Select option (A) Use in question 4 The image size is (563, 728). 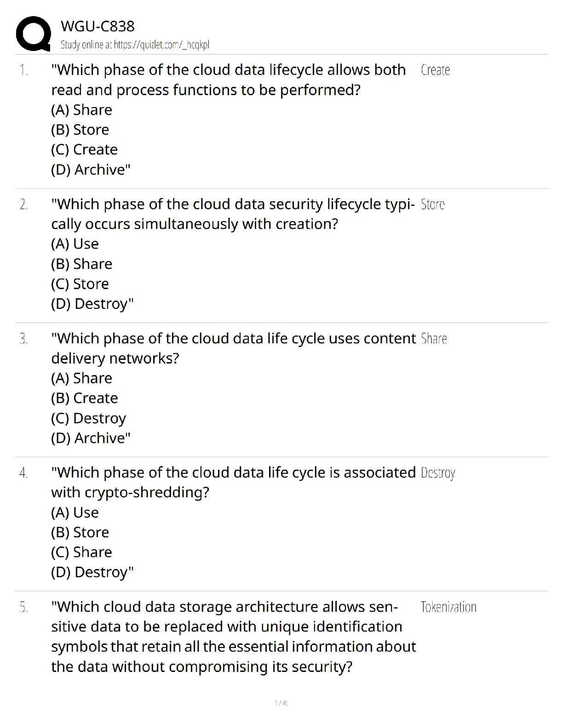click(75, 512)
